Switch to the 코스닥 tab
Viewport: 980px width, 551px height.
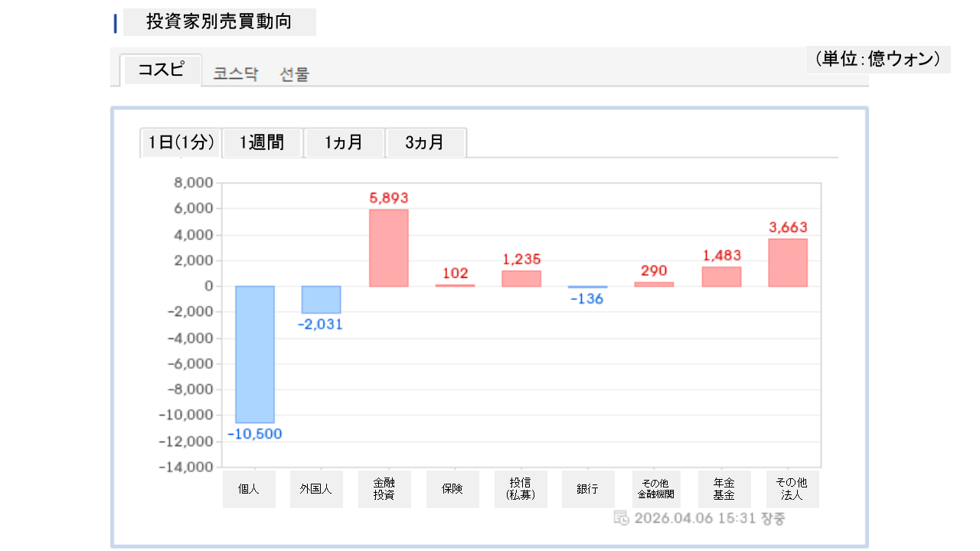[x=236, y=74]
